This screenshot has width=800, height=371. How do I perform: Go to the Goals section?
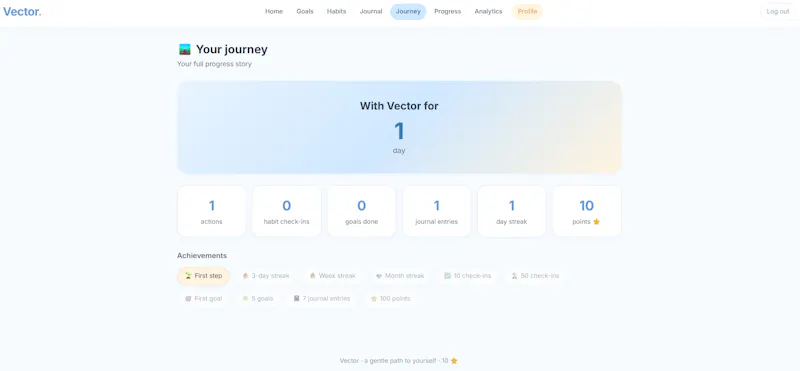pyautogui.click(x=305, y=11)
